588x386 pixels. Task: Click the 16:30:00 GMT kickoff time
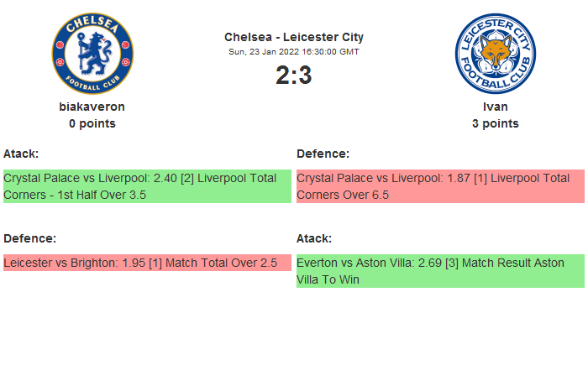point(330,51)
